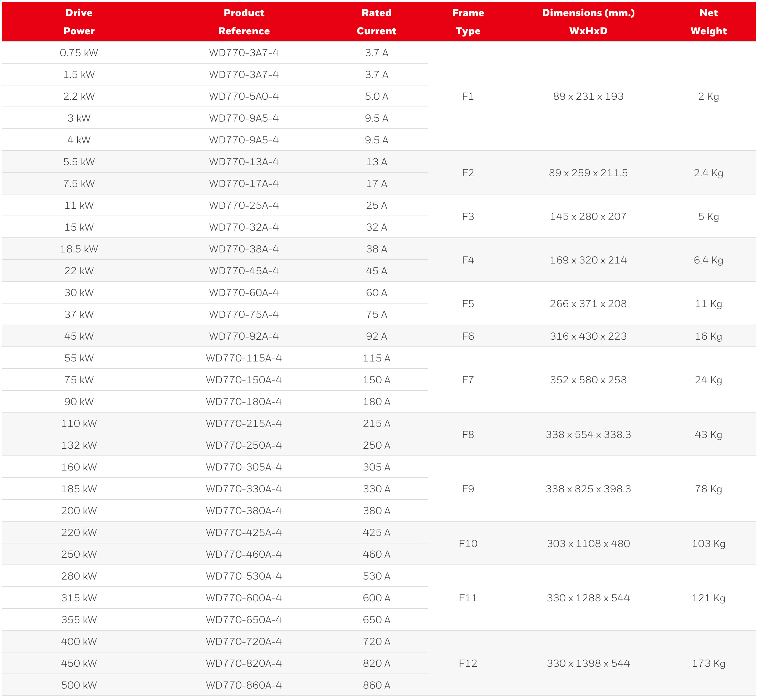Click the Product Reference column header

[244, 21]
